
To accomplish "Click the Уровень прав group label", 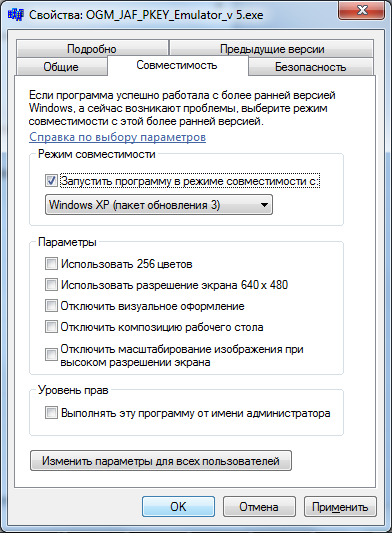I will [73, 390].
